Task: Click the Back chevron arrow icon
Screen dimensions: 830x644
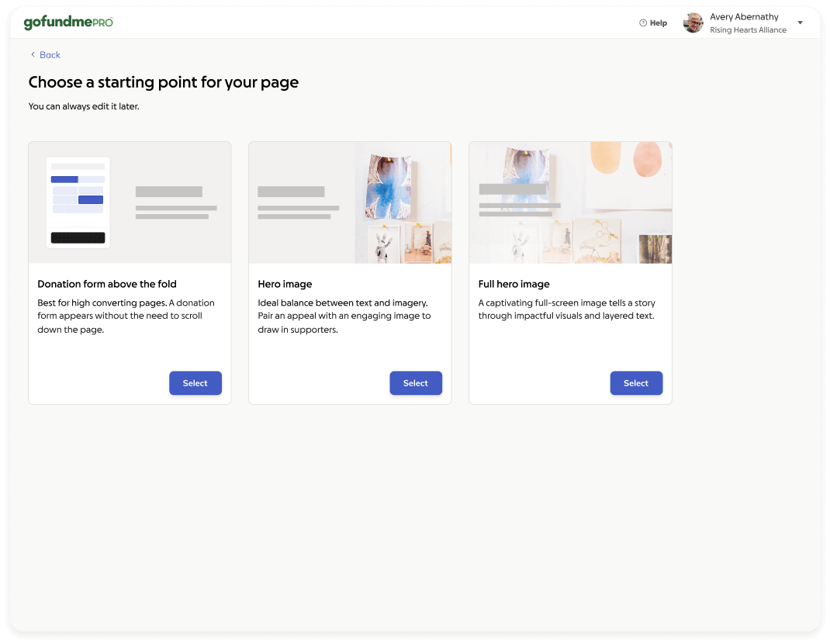Action: click(33, 55)
